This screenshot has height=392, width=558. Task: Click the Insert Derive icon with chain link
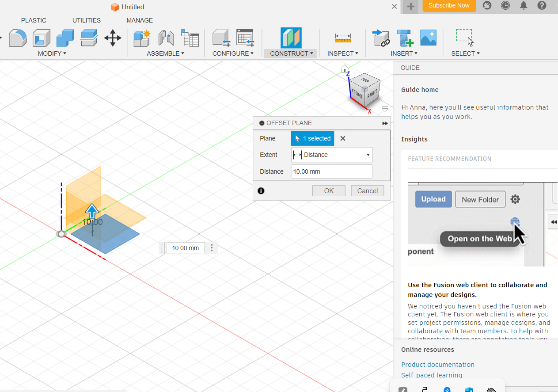coord(381,38)
